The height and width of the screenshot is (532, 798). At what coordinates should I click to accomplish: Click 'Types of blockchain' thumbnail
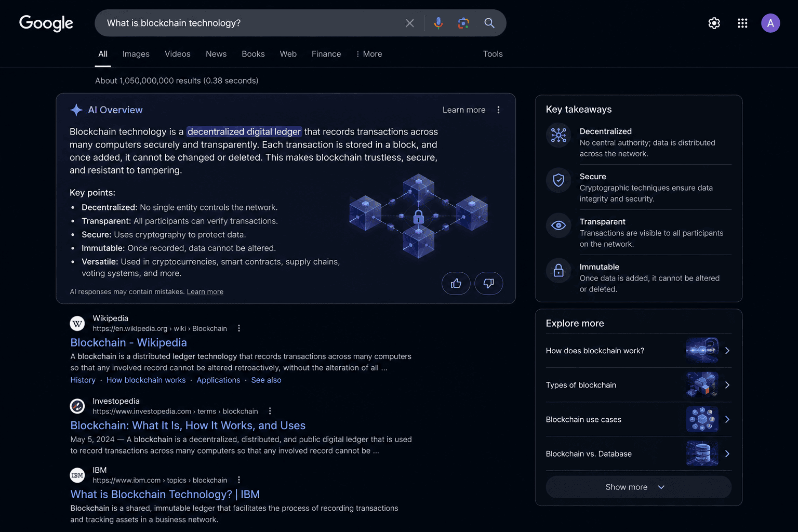[x=702, y=385]
